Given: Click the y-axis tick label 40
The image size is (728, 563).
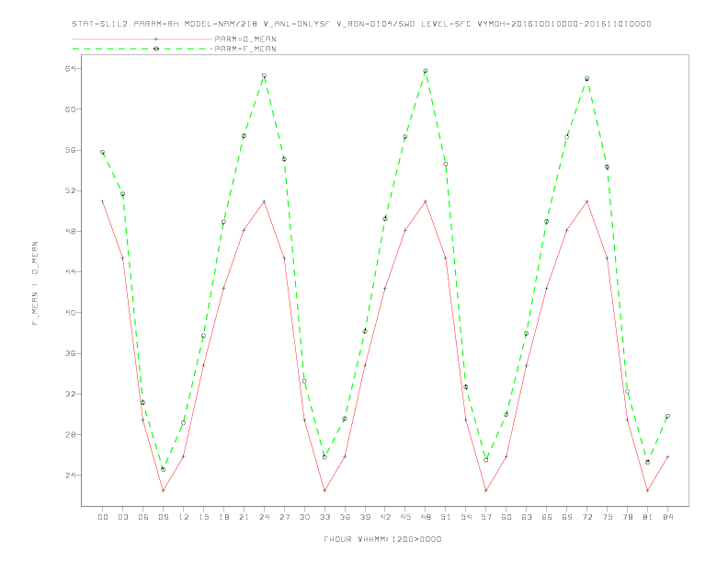Looking at the screenshot, I should [x=70, y=313].
